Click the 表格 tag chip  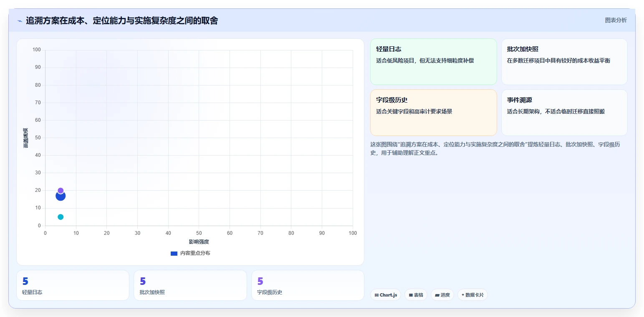416,295
